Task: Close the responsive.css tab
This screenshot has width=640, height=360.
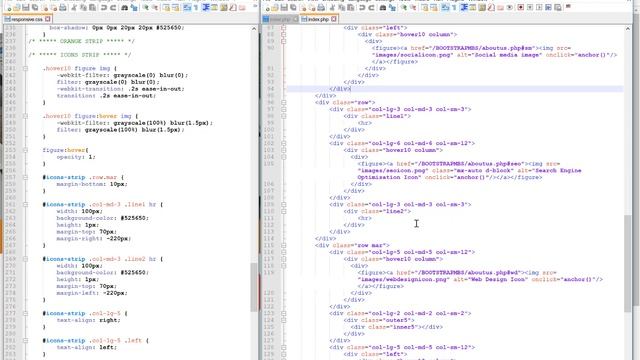Action: pos(48,19)
